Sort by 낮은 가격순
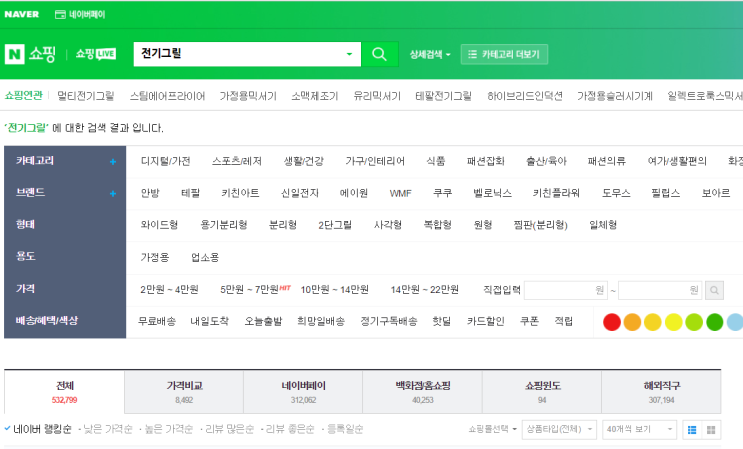Image resolution: width=743 pixels, height=449 pixels. (x=108, y=429)
